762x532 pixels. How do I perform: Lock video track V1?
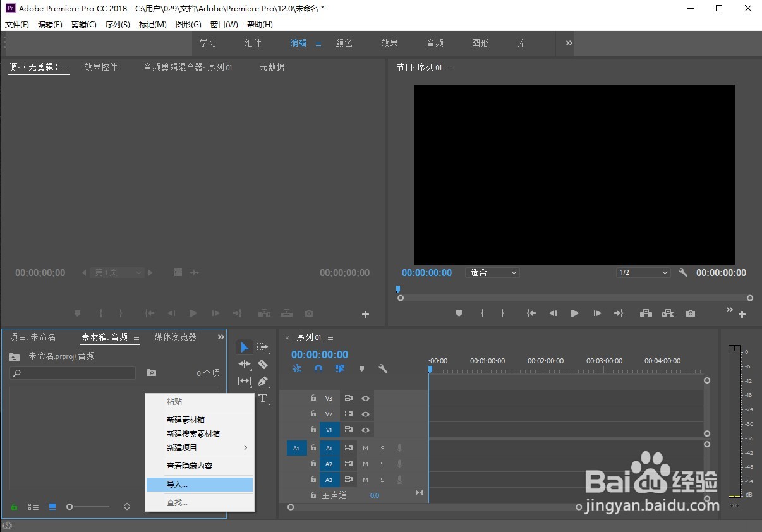[x=313, y=430]
